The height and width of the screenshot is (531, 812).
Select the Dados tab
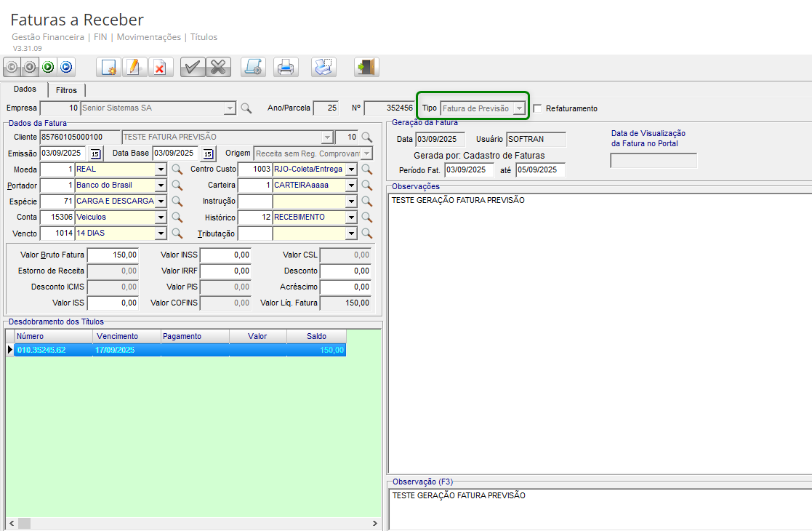click(x=25, y=89)
